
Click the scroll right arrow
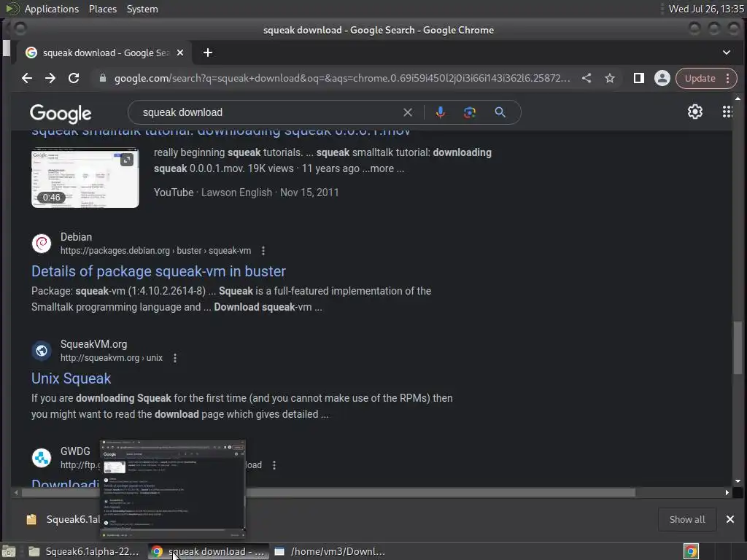pos(727,492)
